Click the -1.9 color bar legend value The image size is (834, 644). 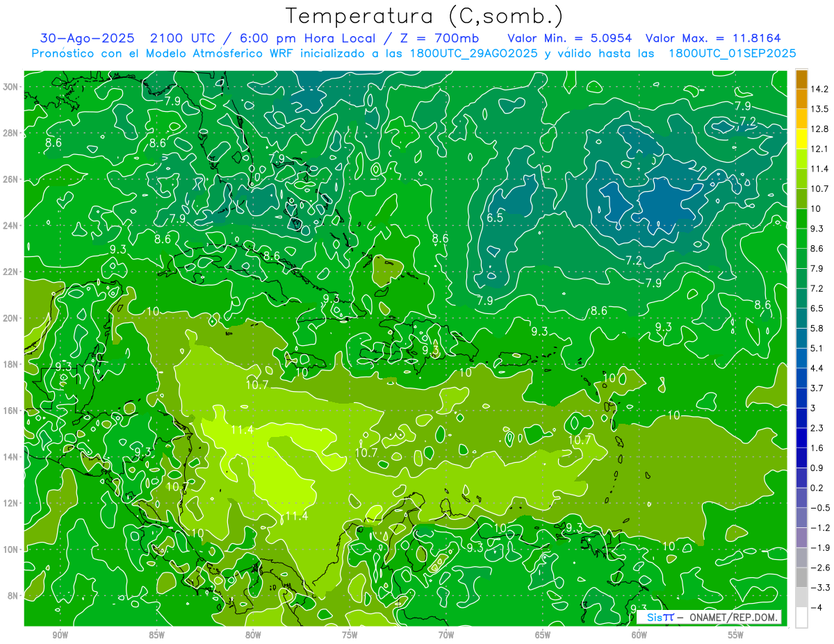click(x=819, y=547)
